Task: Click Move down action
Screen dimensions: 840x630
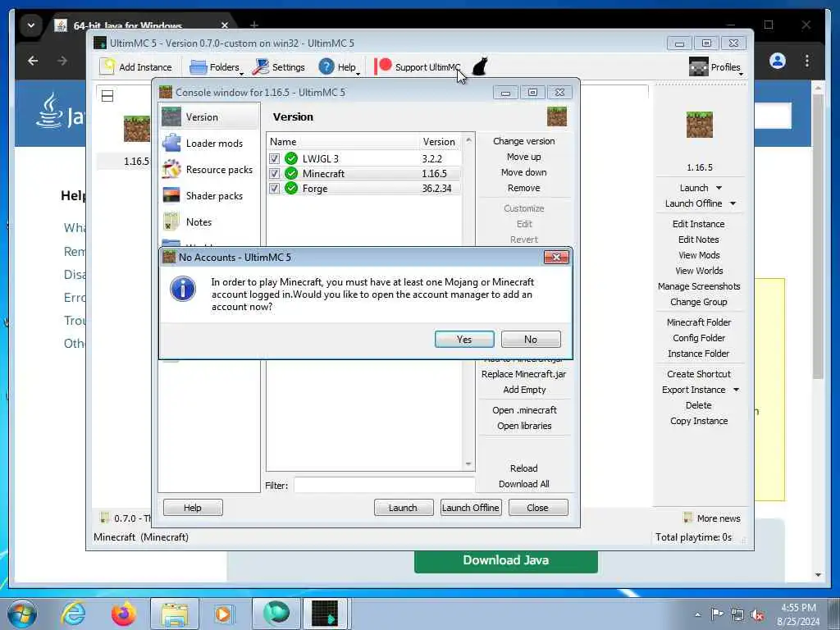Action: click(x=524, y=172)
